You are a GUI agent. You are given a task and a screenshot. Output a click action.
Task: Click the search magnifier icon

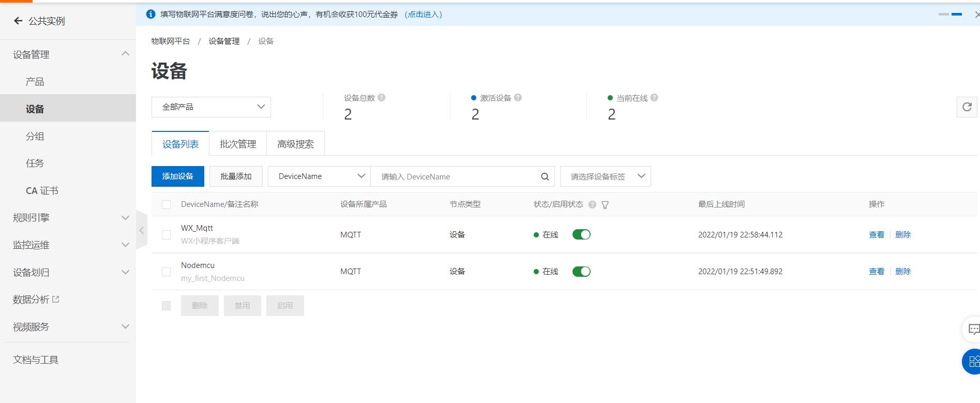tap(545, 176)
